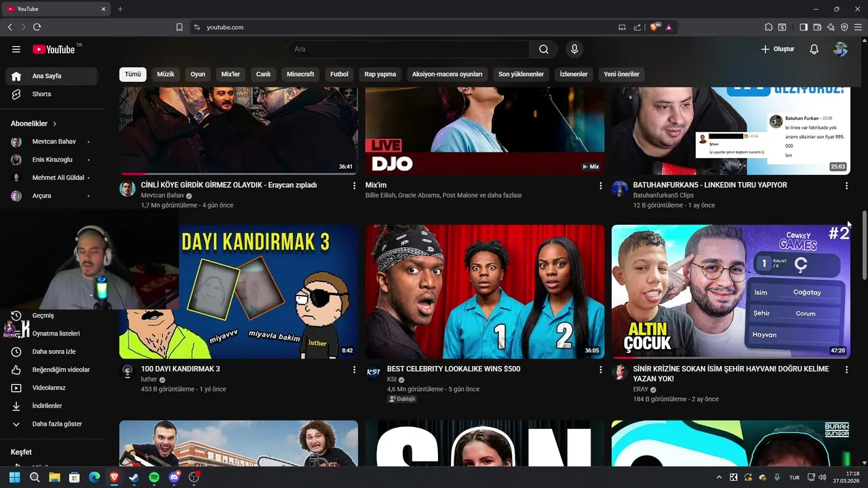This screenshot has width=868, height=488.
Task: Click the page vertical scrollbar thumb
Action: click(865, 245)
